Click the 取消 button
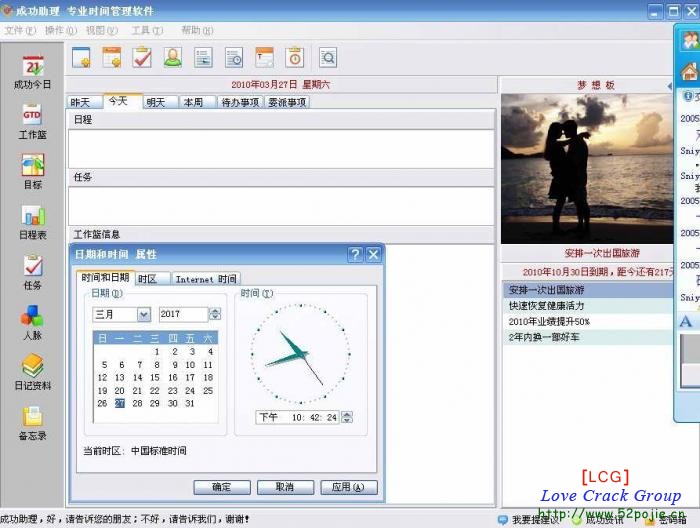Image resolution: width=700 pixels, height=528 pixels. point(285,487)
